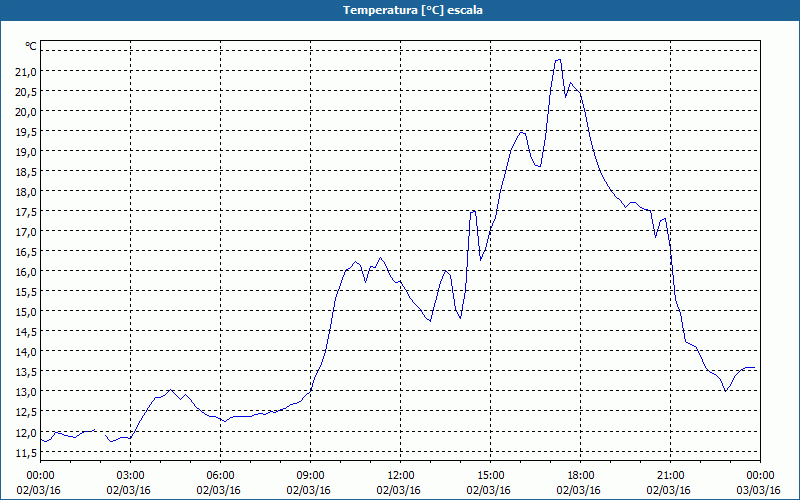The width and height of the screenshot is (800, 500).
Task: Click the 02/03/16 date under 18:00
Action: (x=579, y=490)
